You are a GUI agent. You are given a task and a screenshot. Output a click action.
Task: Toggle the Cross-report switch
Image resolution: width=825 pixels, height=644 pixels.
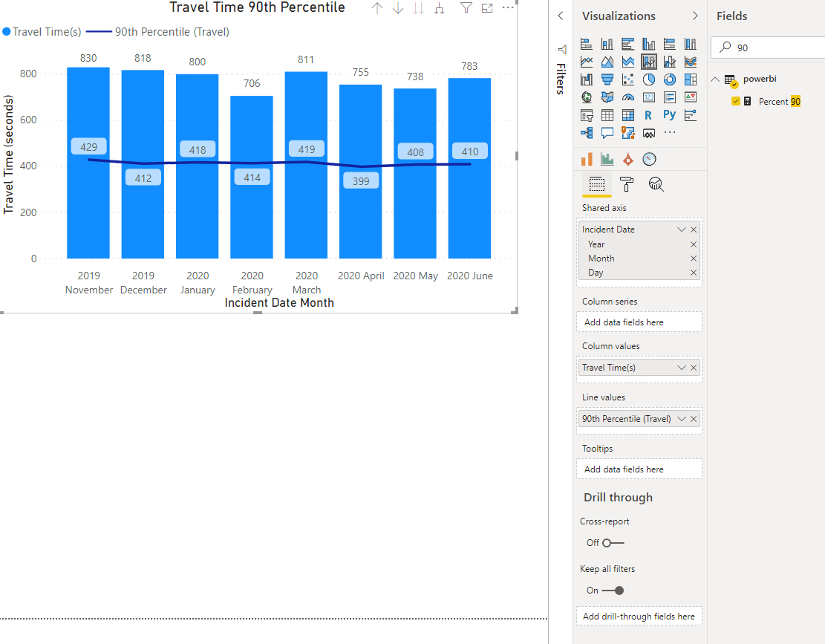pos(613,543)
